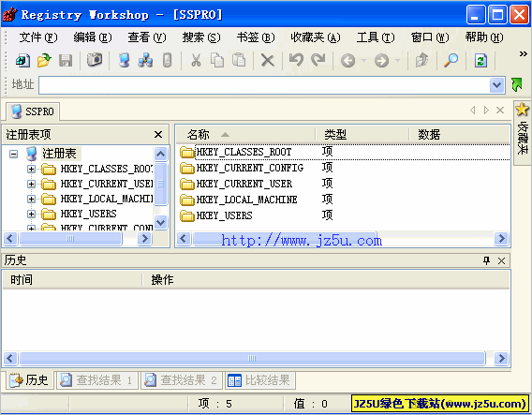Click the disconnect registry toolbar icon
The height and width of the screenshot is (415, 532).
(167, 60)
